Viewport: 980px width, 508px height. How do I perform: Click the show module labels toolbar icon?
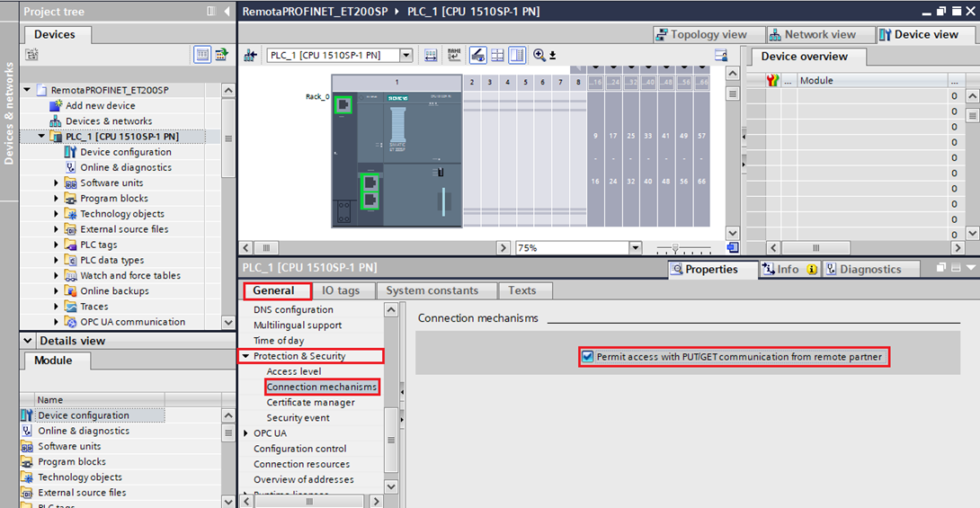tap(455, 55)
